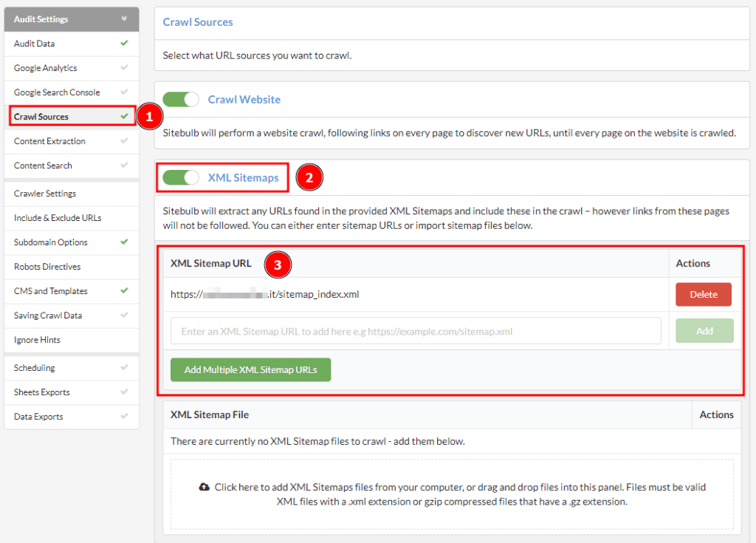
Task: Go to Crawler Settings
Action: point(72,194)
